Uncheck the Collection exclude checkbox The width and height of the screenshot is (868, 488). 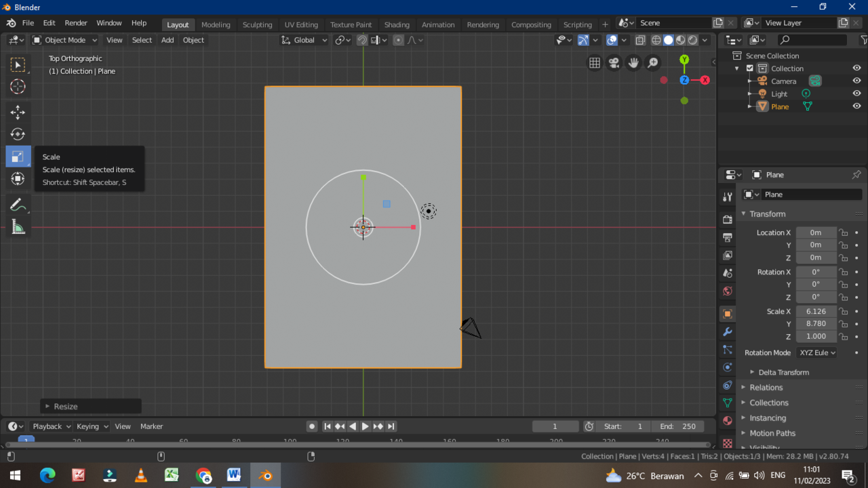point(749,68)
